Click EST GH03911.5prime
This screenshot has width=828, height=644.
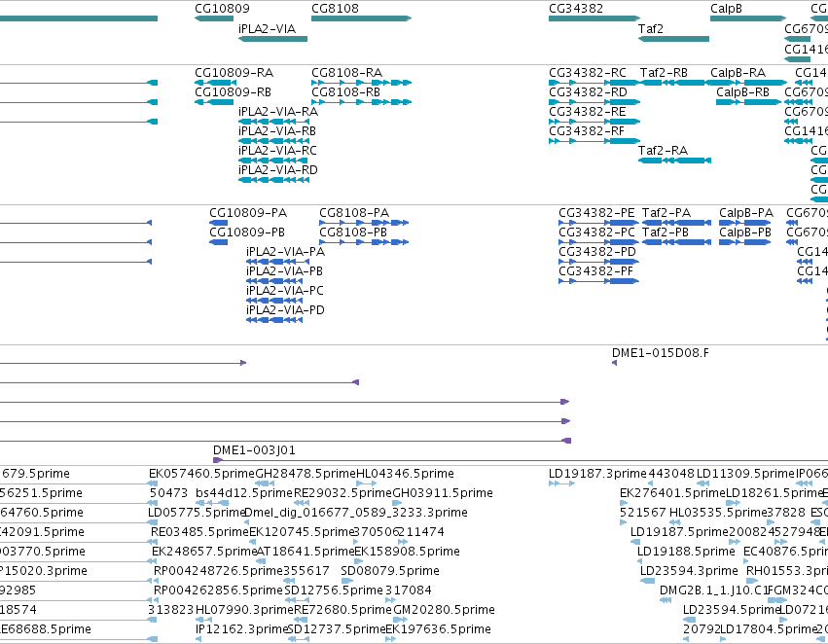[x=443, y=493]
